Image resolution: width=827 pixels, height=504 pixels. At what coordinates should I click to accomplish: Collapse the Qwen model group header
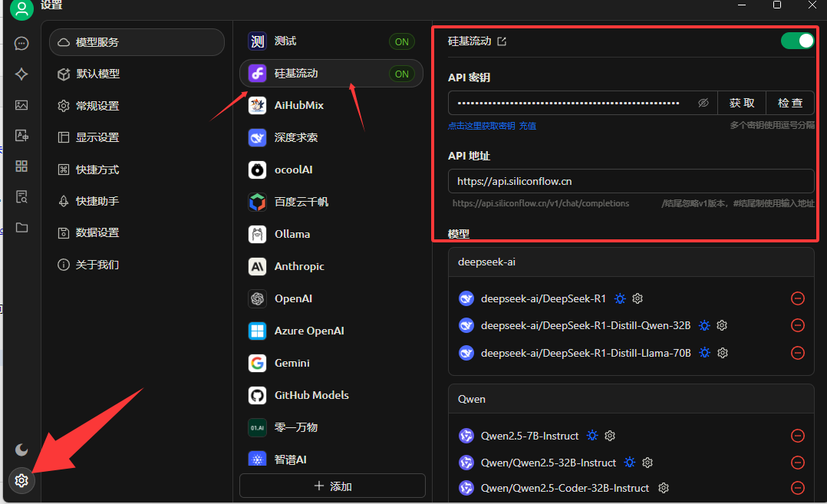click(x=631, y=399)
